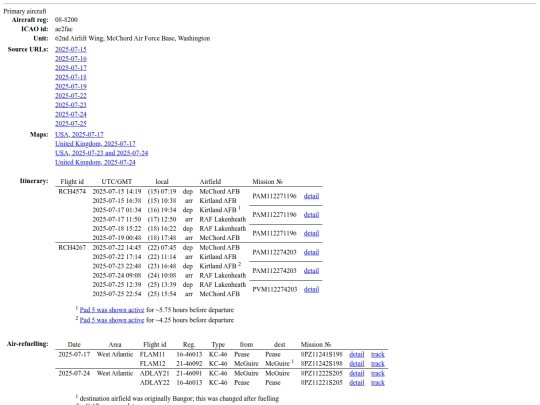Open detail link for tanker ADLAY22

point(356,383)
